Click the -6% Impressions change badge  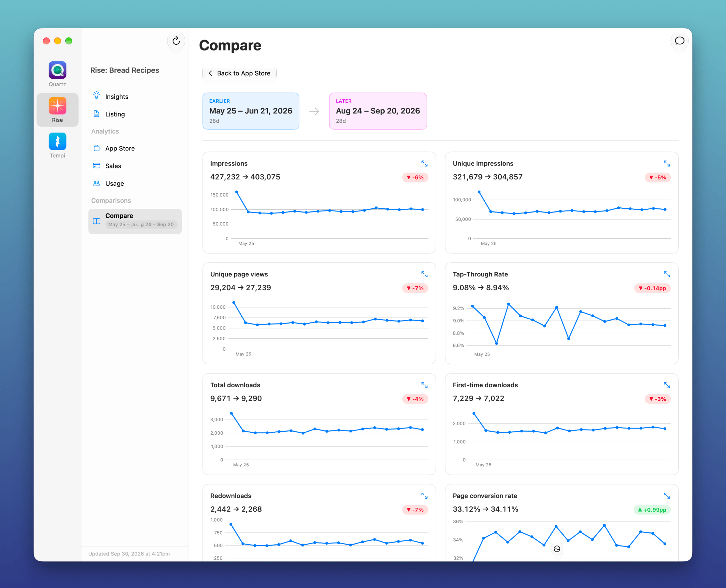(415, 177)
